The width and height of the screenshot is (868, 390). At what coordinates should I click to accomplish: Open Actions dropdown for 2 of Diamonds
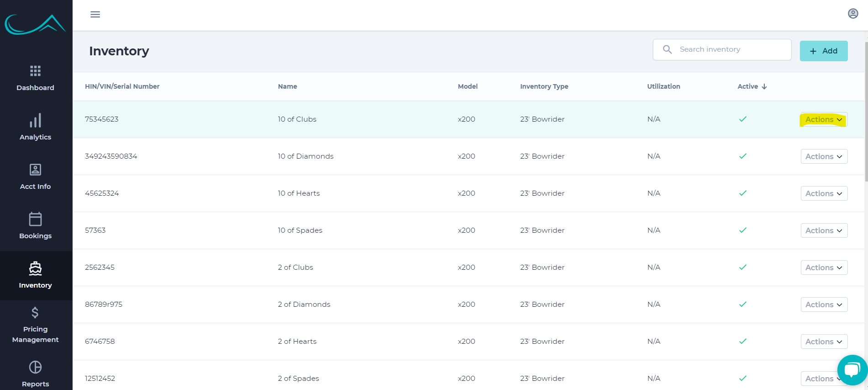click(x=824, y=305)
